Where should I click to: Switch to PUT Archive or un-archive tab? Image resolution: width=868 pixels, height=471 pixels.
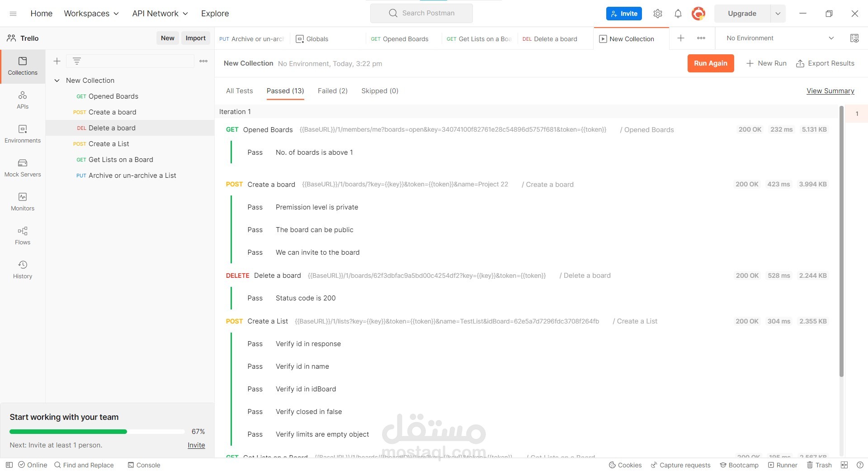(251, 39)
